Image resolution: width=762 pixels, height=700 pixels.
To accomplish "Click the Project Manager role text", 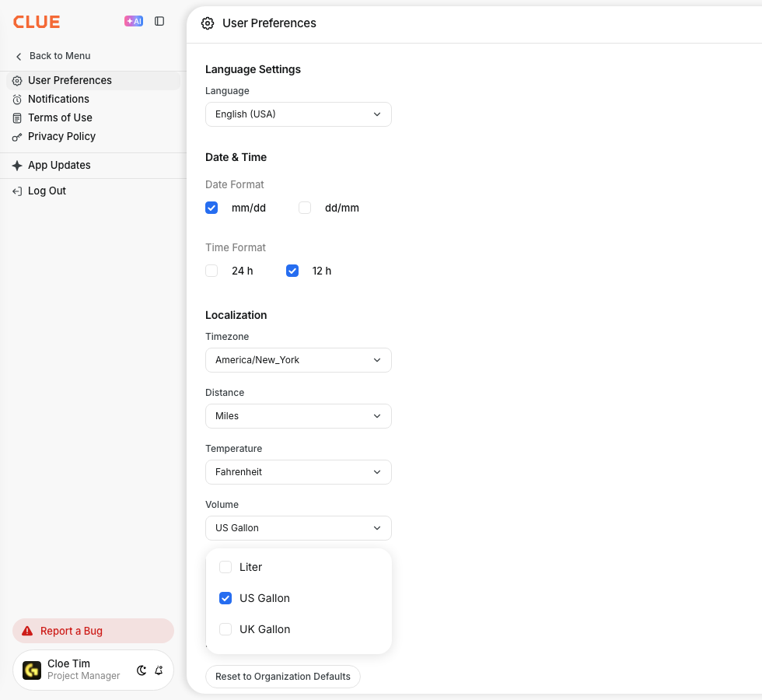I will 84,676.
